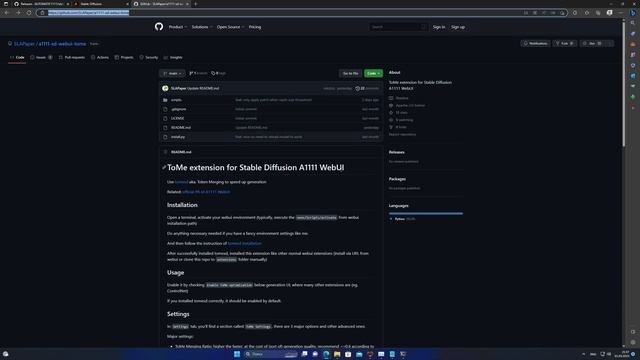This screenshot has width=640, height=360.
Task: Click the Bing chat sidebar icon
Action: coord(633,13)
